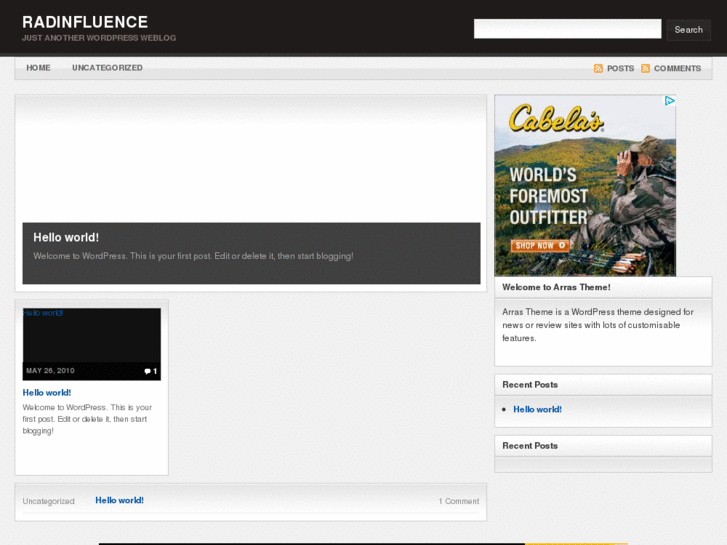
Task: Select the dark Hello world! post thumbnail image
Action: 91,340
